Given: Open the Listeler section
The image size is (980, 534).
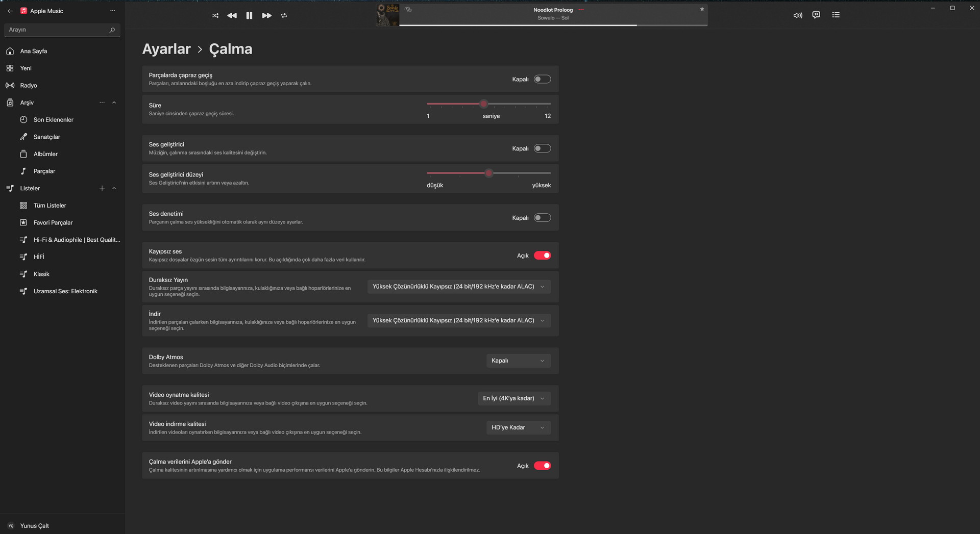Looking at the screenshot, I should [x=30, y=188].
